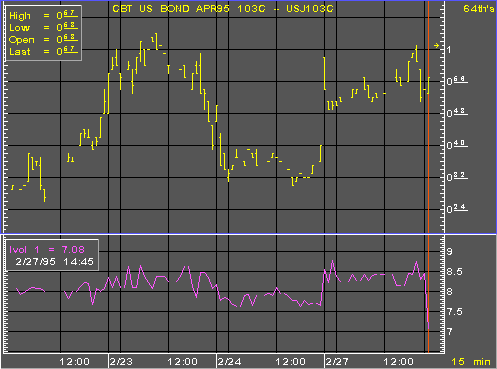
Task: Click the first 12:00 time axis label
Action: point(74,362)
